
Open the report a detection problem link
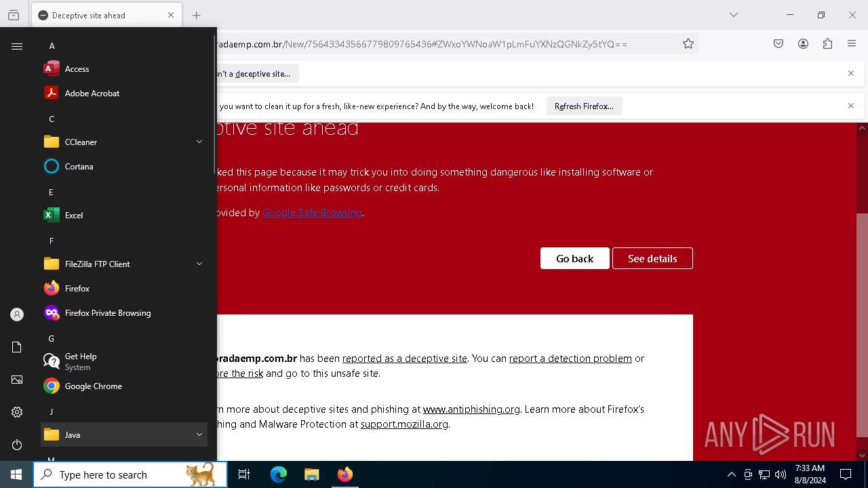tap(570, 359)
